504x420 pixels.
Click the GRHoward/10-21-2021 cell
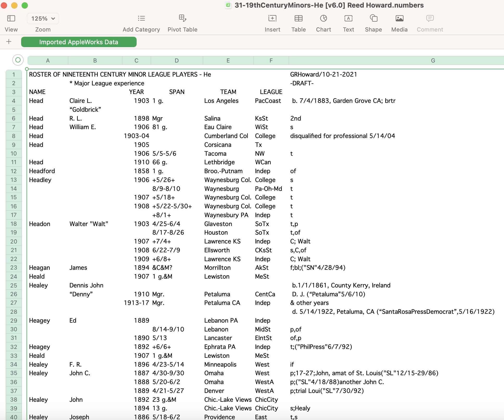[324, 74]
